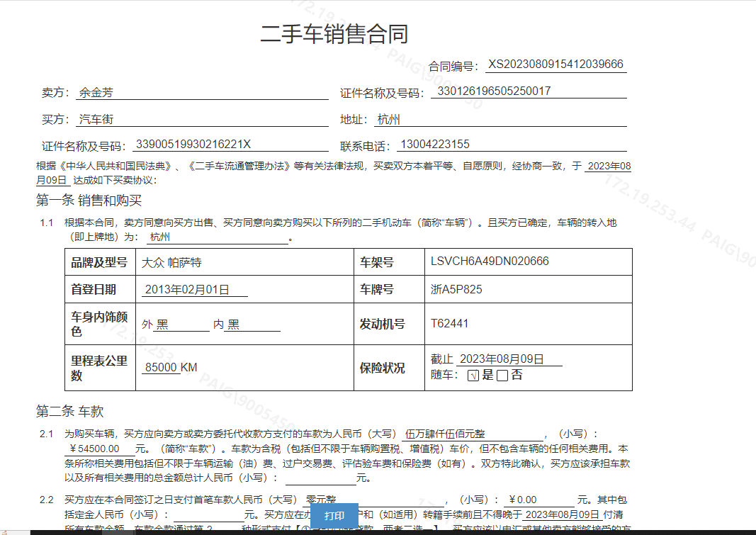Click the blank deposit amount field in 2.2
Image resolution: width=756 pixels, height=535 pixels.
tap(209, 514)
